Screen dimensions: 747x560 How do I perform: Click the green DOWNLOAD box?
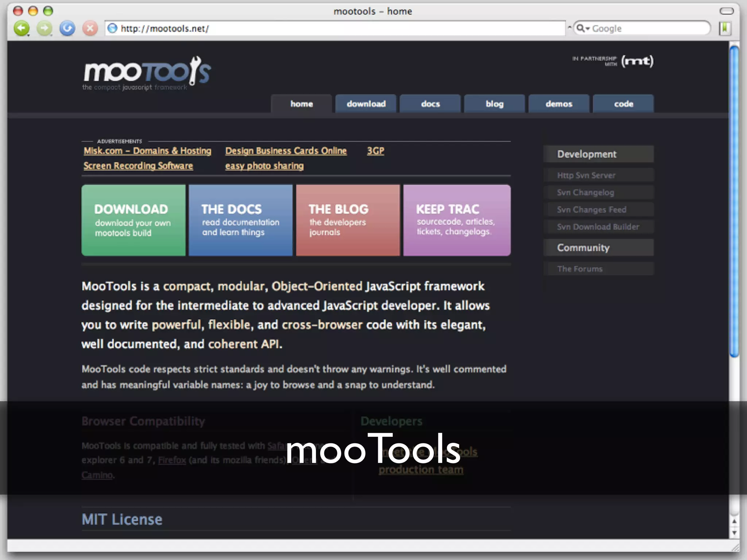pyautogui.click(x=133, y=220)
